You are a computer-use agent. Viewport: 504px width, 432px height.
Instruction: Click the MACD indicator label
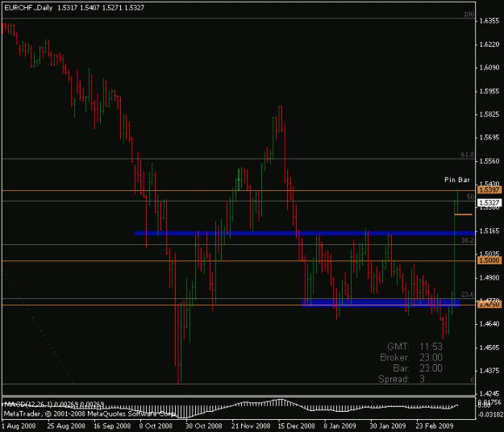pyautogui.click(x=54, y=404)
